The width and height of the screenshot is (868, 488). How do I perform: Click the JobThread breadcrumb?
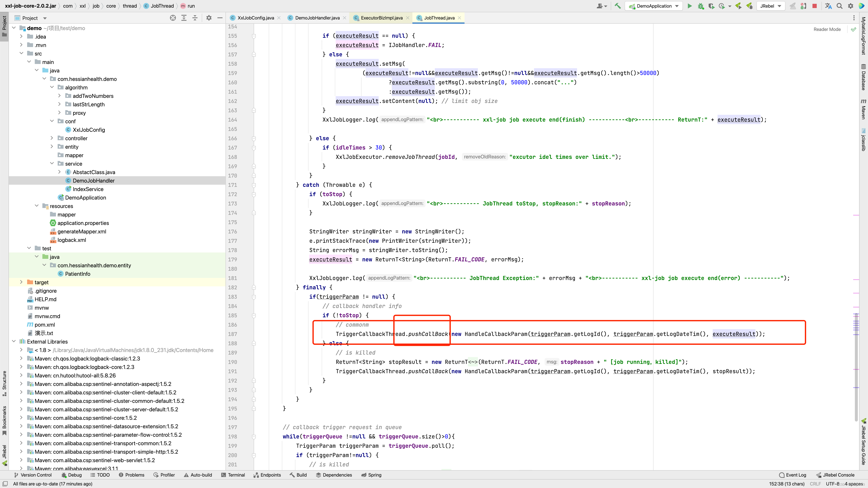tap(159, 6)
